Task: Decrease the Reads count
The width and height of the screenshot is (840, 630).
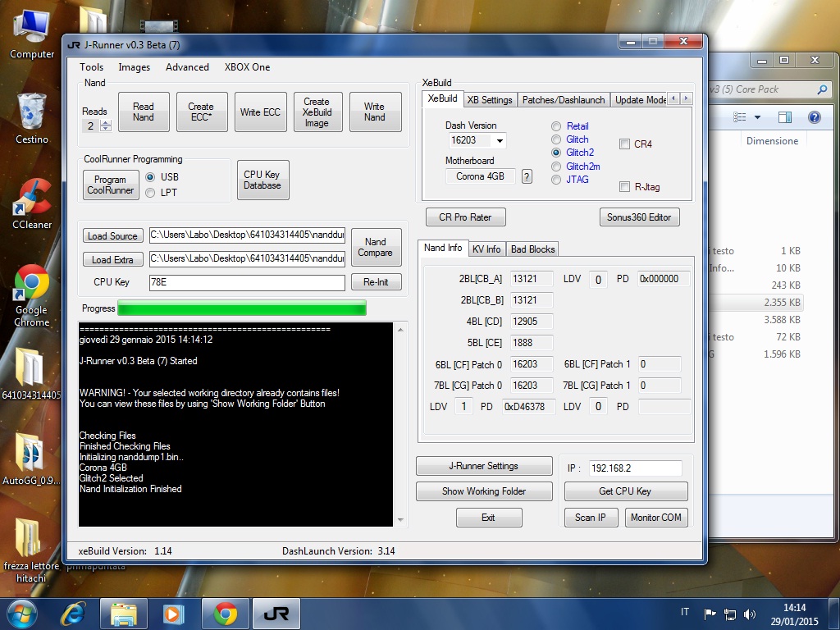Action: pos(106,129)
